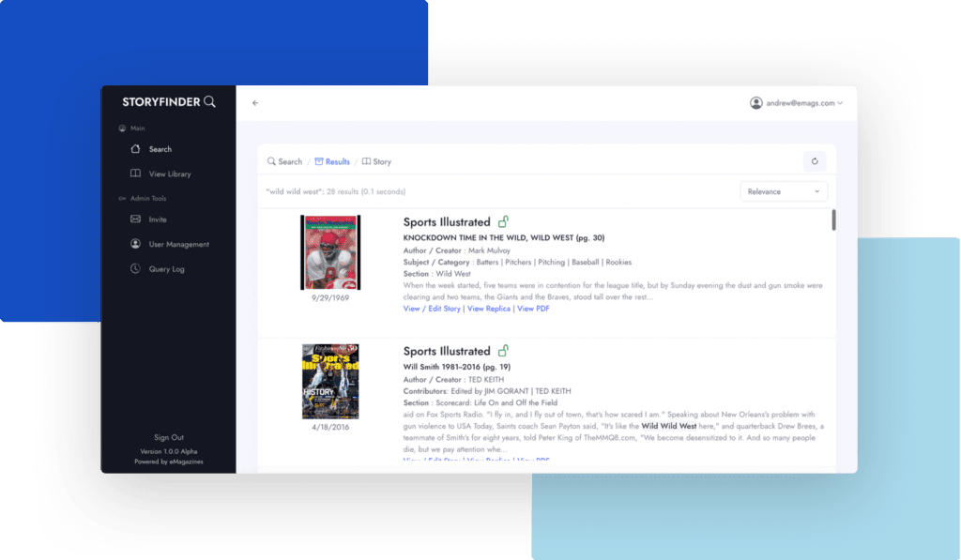Viewport: 961px width, 560px height.
Task: Click the Story breadcrumb book icon
Action: [367, 161]
